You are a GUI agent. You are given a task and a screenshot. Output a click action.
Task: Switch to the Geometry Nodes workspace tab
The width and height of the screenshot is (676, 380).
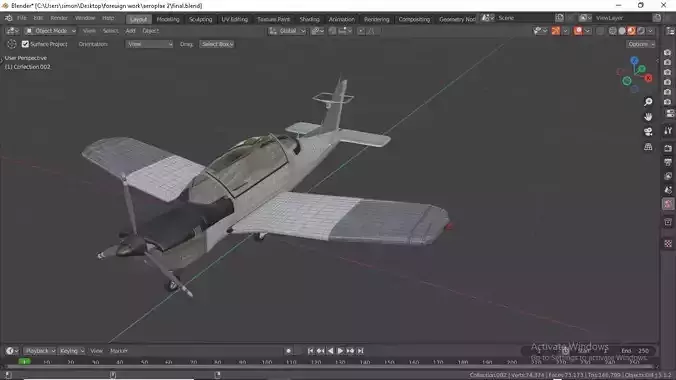coord(457,19)
